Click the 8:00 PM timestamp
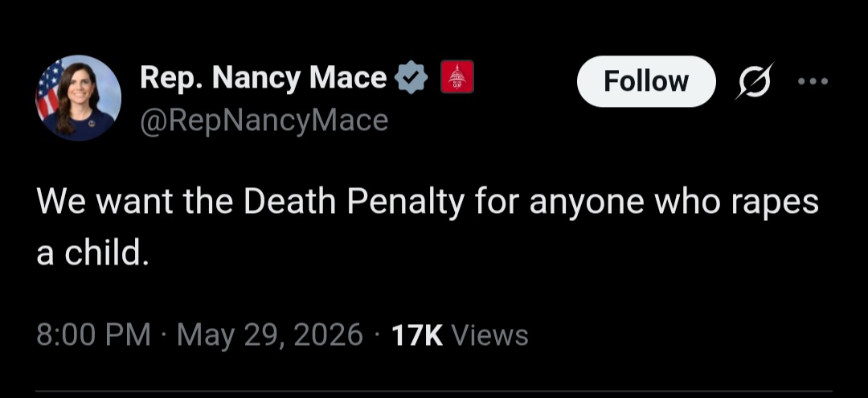The image size is (868, 398). pyautogui.click(x=93, y=335)
